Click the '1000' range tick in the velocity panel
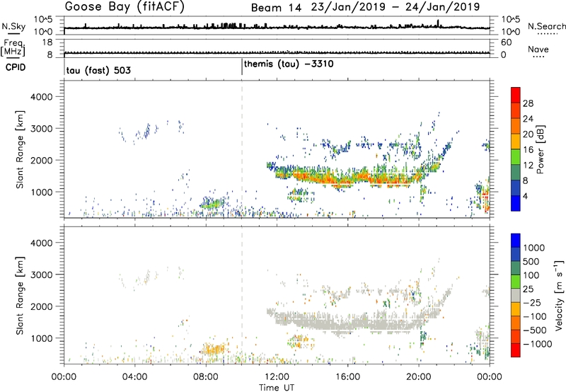The height and width of the screenshot is (392, 566). pyautogui.click(x=41, y=338)
